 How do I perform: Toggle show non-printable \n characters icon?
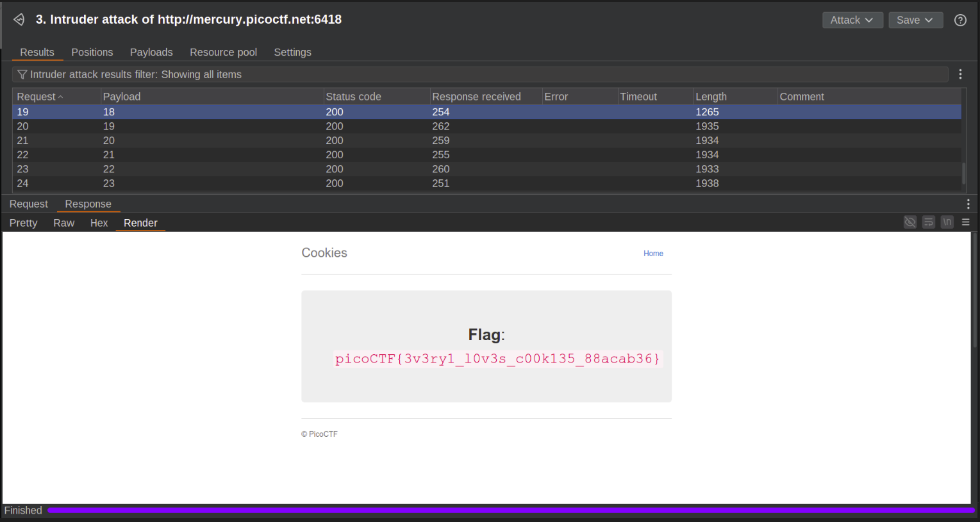(947, 222)
